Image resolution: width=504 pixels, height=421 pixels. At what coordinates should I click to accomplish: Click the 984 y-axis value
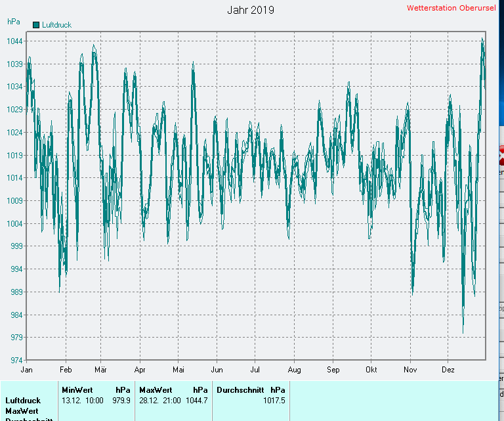pos(16,315)
